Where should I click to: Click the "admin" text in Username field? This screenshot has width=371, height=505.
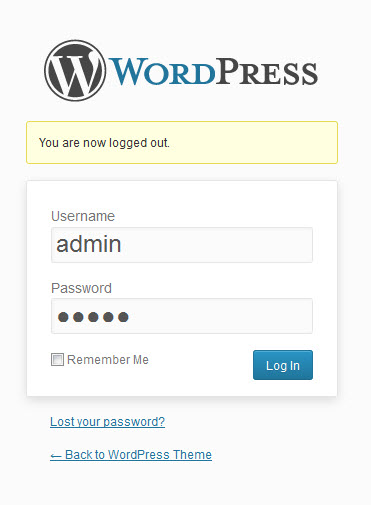tap(89, 244)
